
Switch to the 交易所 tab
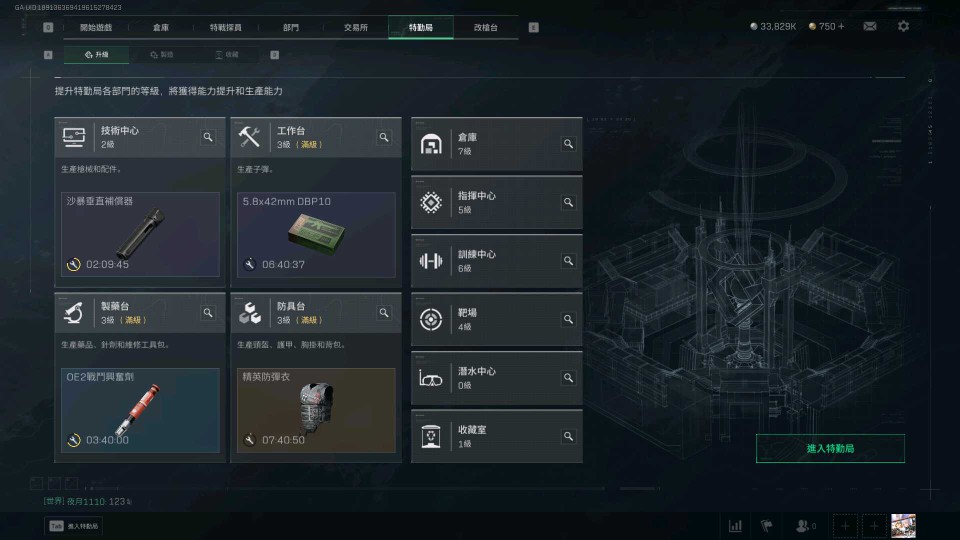point(356,28)
